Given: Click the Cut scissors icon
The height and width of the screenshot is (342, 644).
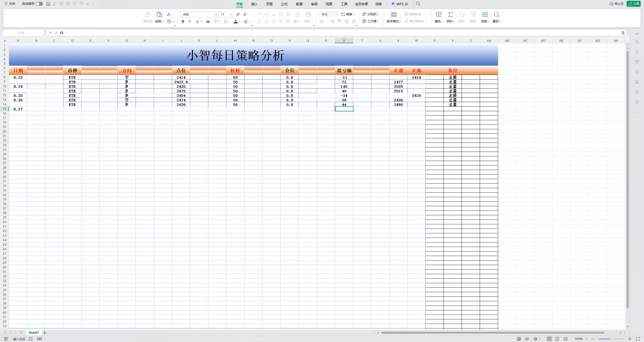Looking at the screenshot, I should coord(169,14).
